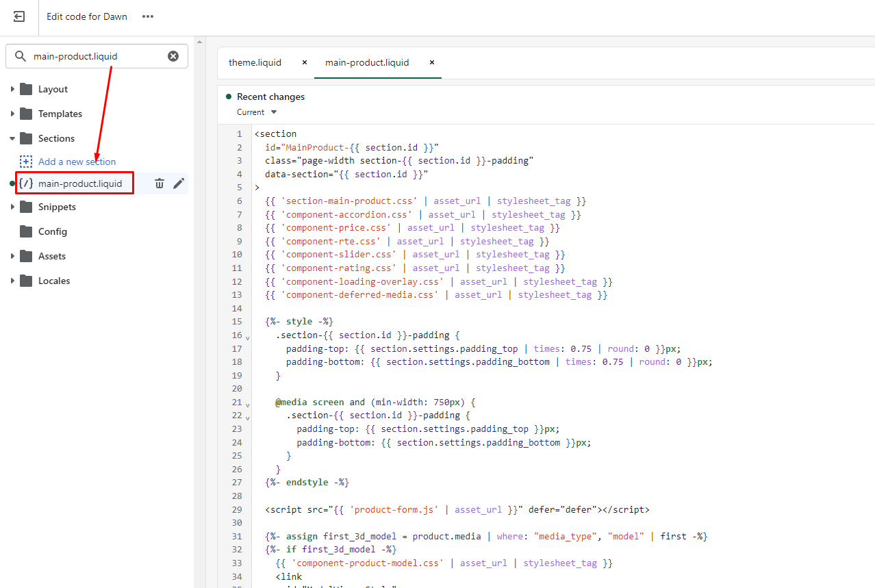This screenshot has width=875, height=588.
Task: Fold code at line 22
Action: [247, 417]
